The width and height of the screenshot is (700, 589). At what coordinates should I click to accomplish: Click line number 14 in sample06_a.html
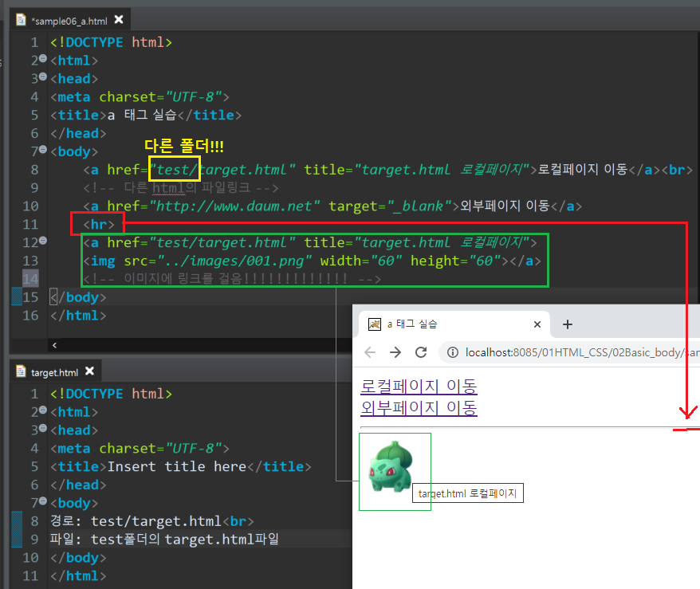(x=30, y=279)
